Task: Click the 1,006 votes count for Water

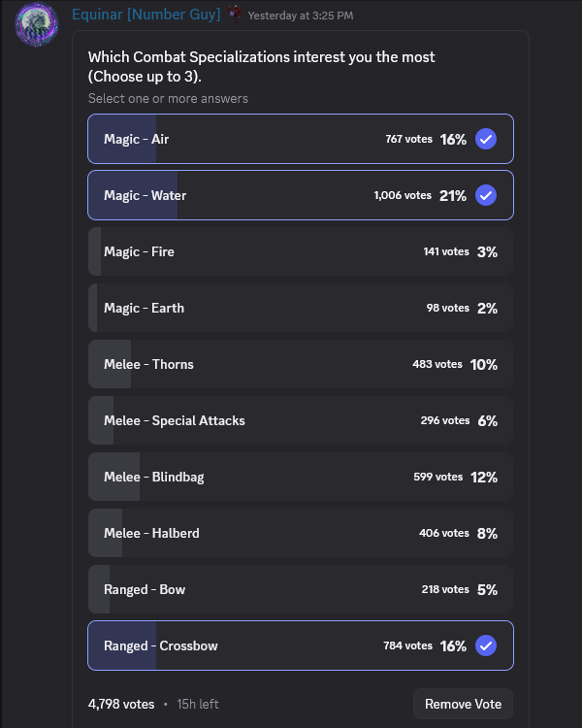Action: [403, 195]
